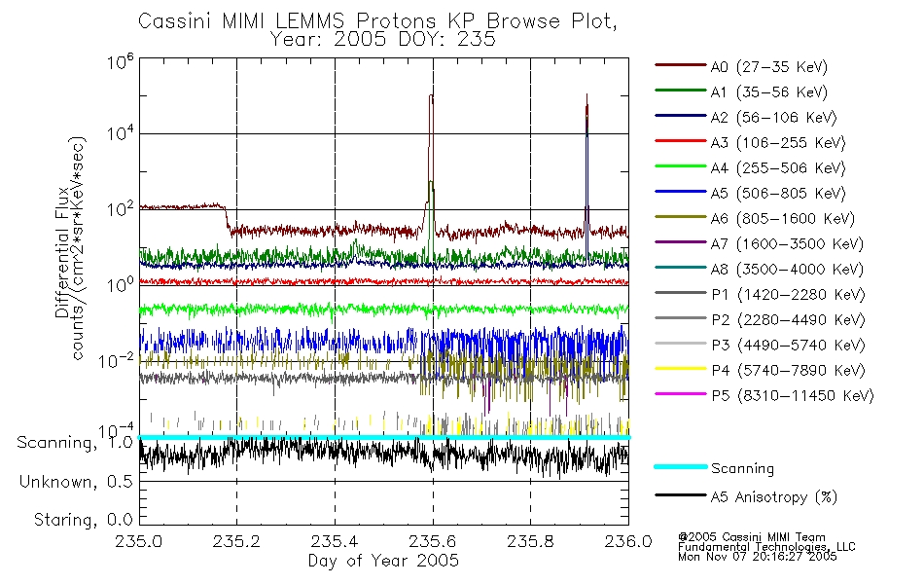Click the magenta P5 legend line

pyautogui.click(x=681, y=393)
